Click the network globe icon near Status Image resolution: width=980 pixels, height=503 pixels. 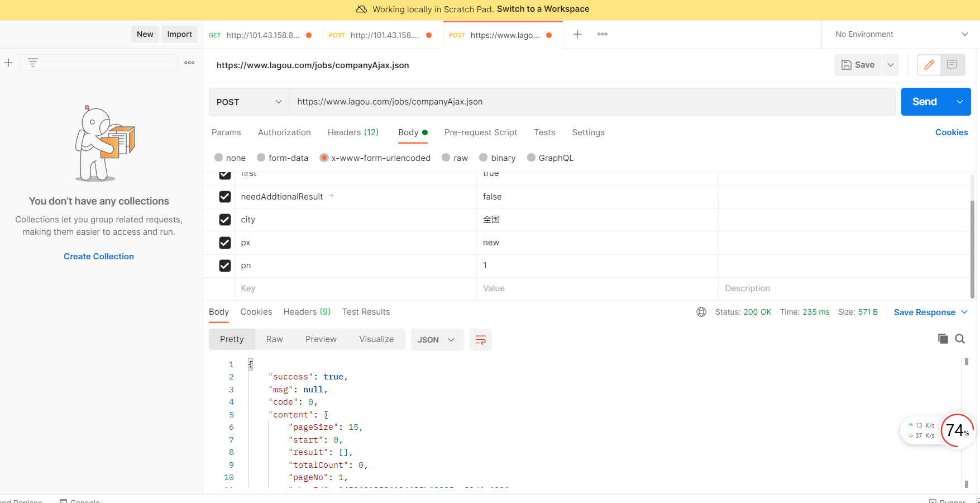click(701, 312)
